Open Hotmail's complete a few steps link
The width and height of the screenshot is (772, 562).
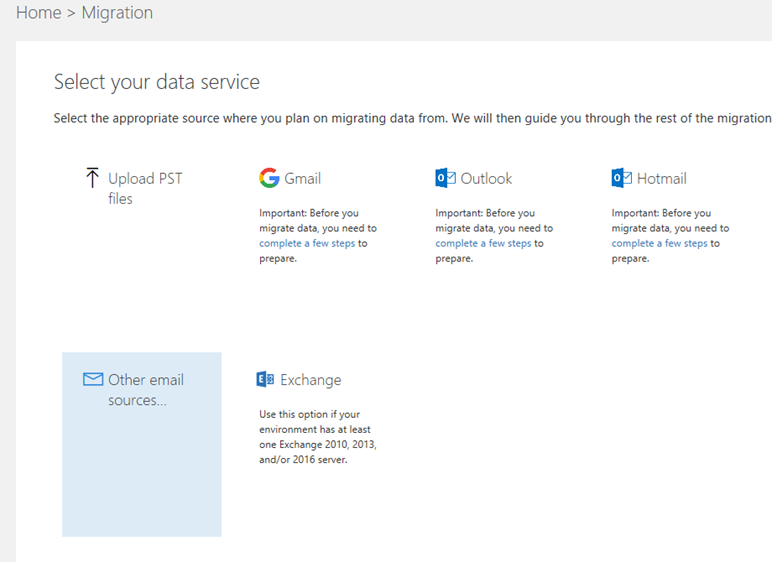[659, 243]
